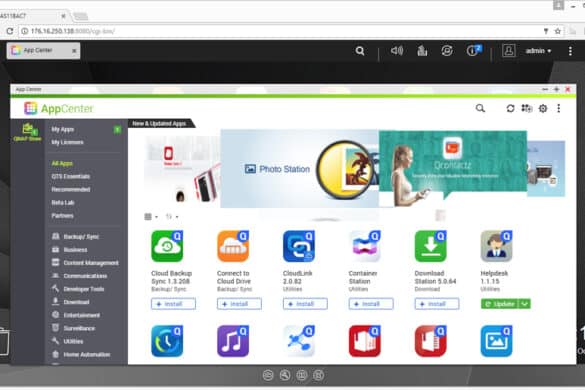The height and width of the screenshot is (390, 585).
Task: Install Cloud Backup Sync
Action: pyautogui.click(x=173, y=304)
